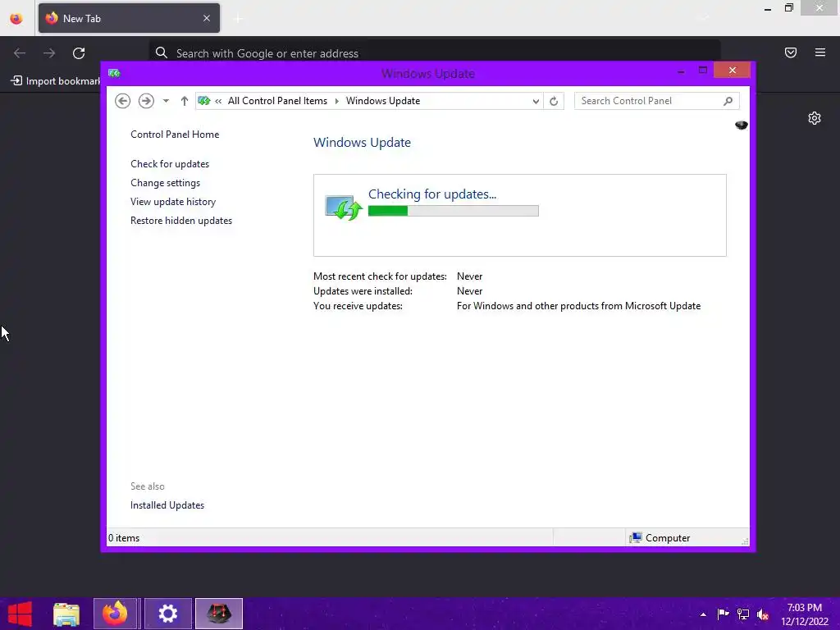Viewport: 840px width, 630px height.
Task: Open a new tab in Firefox
Action: coord(239,19)
